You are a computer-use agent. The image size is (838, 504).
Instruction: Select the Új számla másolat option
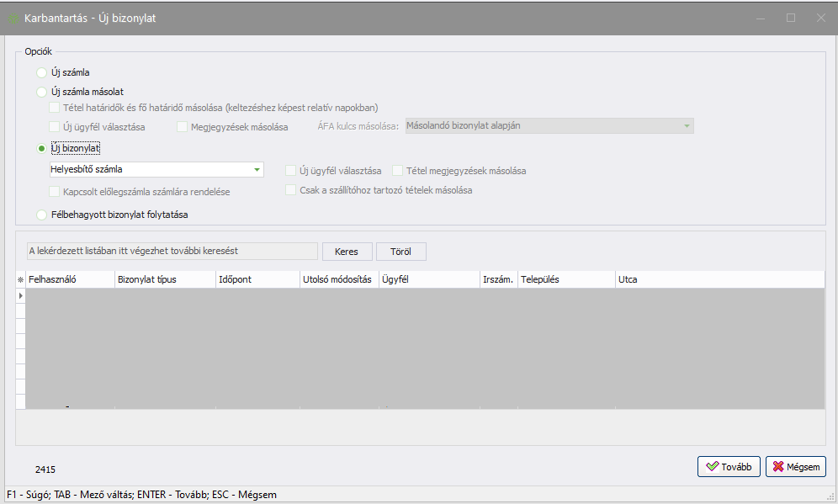[x=42, y=92]
